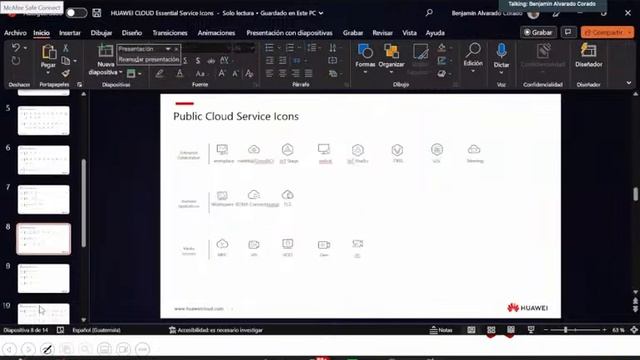Clear all text formatting
The height and width of the screenshot is (360, 640).
click(x=249, y=73)
